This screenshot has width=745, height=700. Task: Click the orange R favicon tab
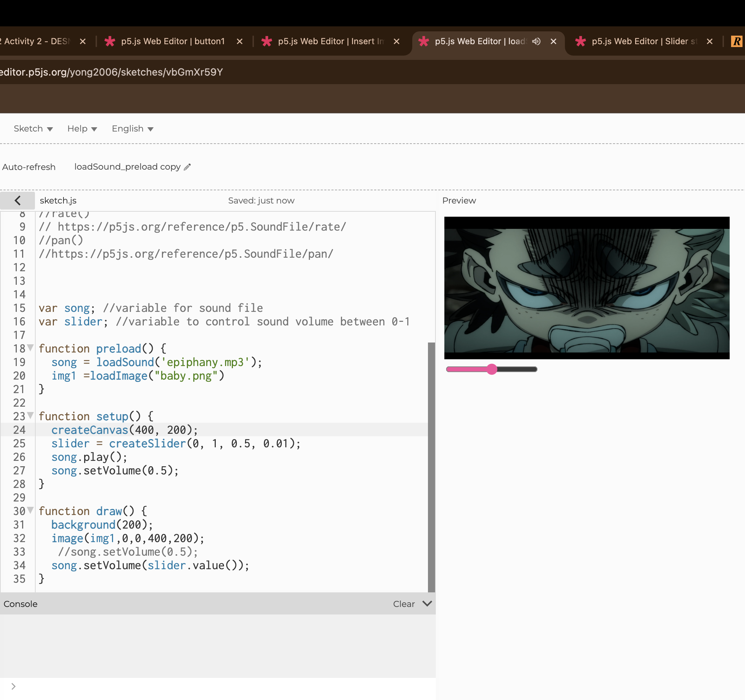coord(737,41)
